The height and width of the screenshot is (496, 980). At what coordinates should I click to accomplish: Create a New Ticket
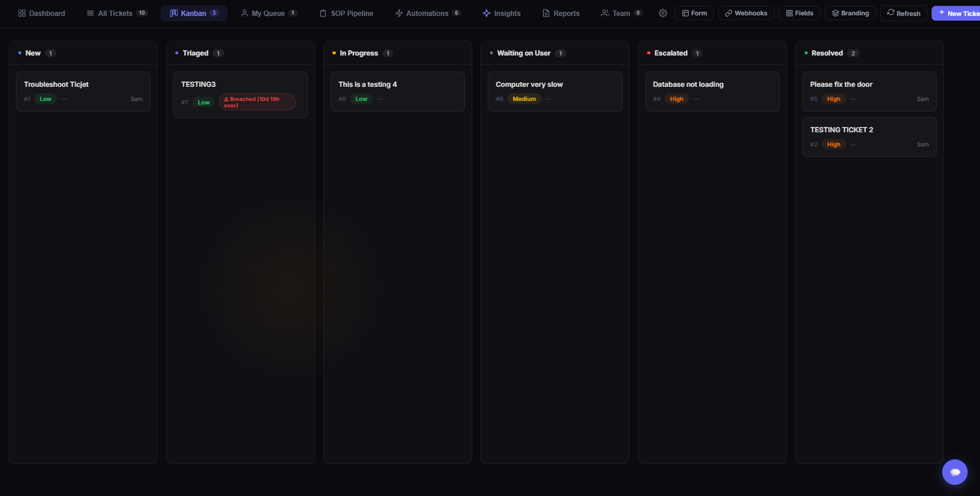(x=957, y=13)
